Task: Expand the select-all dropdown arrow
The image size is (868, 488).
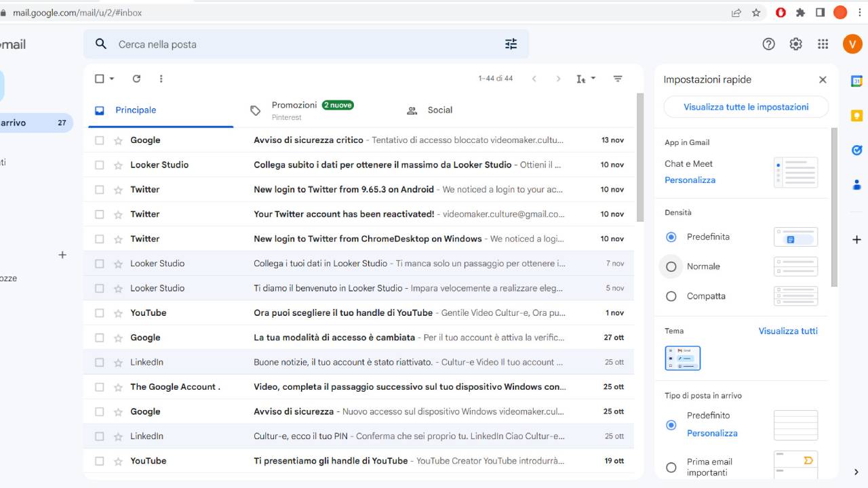Action: coord(112,79)
